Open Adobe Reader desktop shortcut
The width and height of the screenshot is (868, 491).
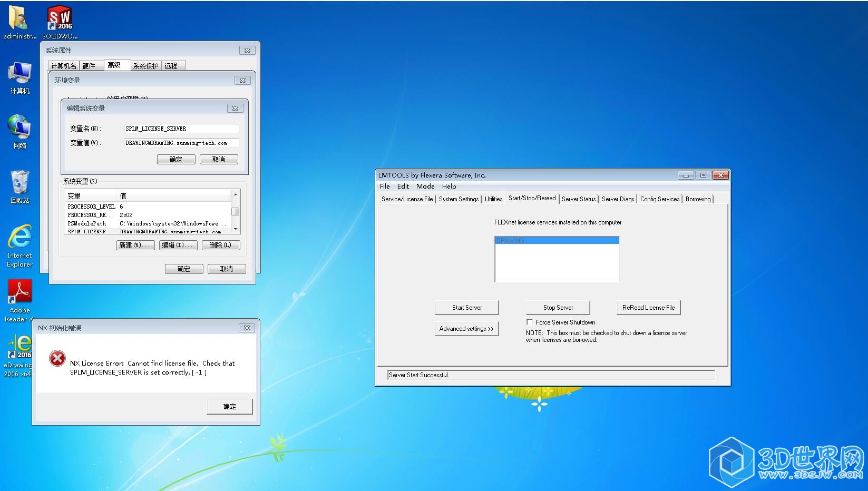tap(19, 301)
